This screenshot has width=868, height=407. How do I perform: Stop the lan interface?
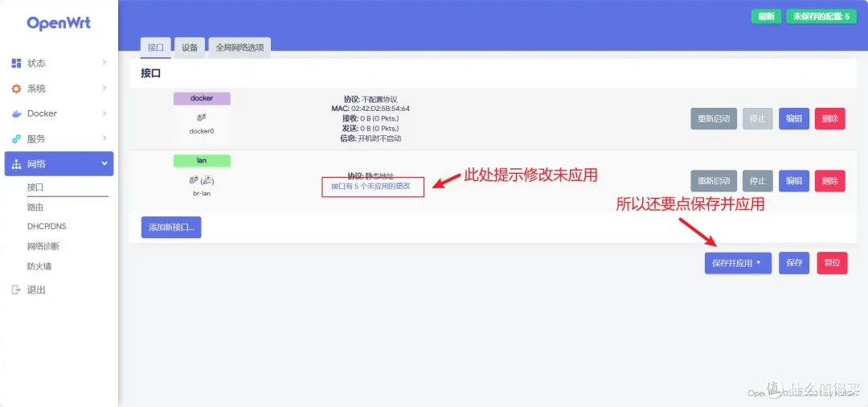click(x=758, y=180)
